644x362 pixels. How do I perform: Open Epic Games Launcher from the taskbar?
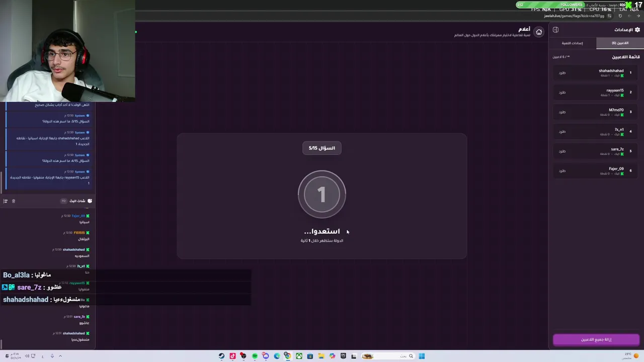coord(343,356)
